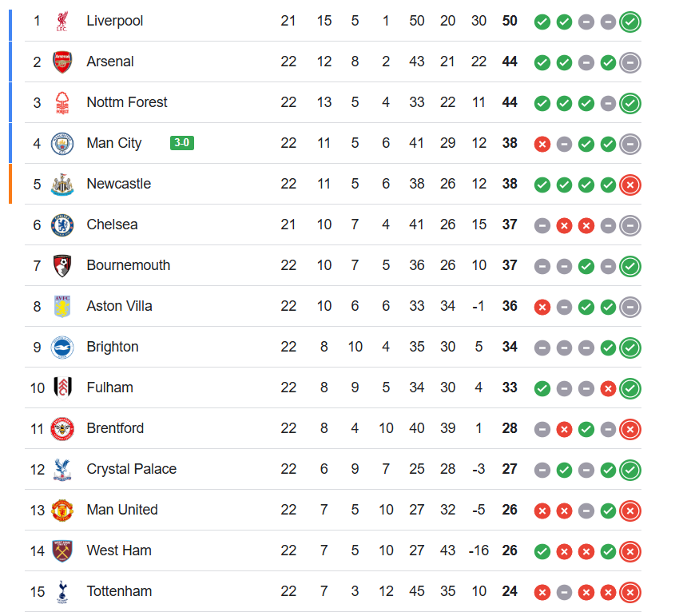
Task: Click the Man United crest icon
Action: point(62,511)
